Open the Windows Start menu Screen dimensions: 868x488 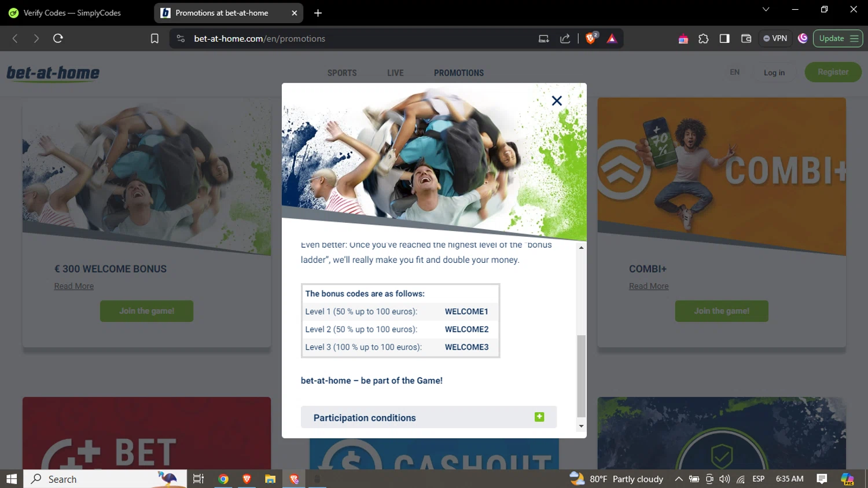pyautogui.click(x=12, y=479)
